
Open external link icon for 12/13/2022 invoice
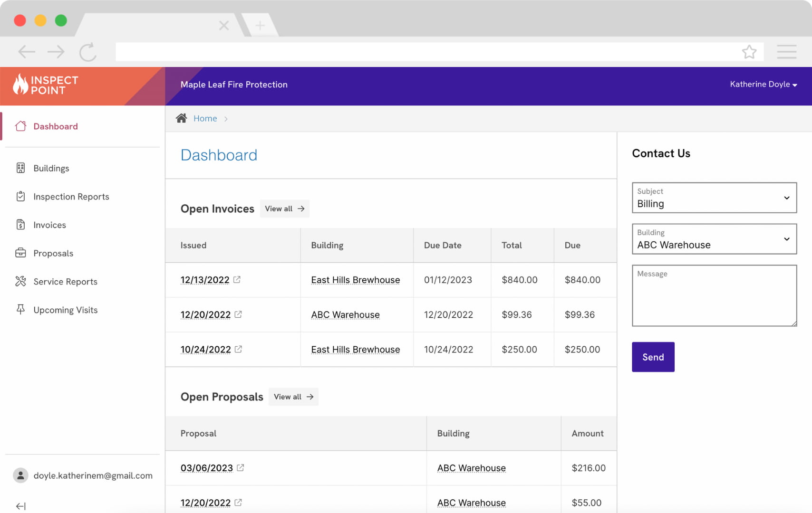[x=237, y=279]
